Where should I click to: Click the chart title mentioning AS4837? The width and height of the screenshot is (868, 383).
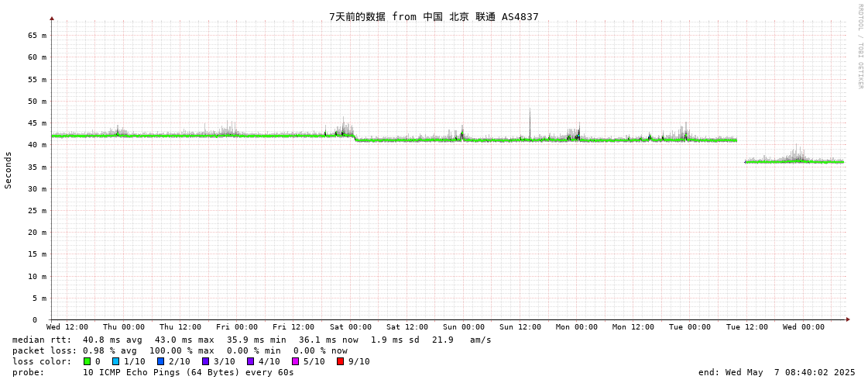pos(434,16)
